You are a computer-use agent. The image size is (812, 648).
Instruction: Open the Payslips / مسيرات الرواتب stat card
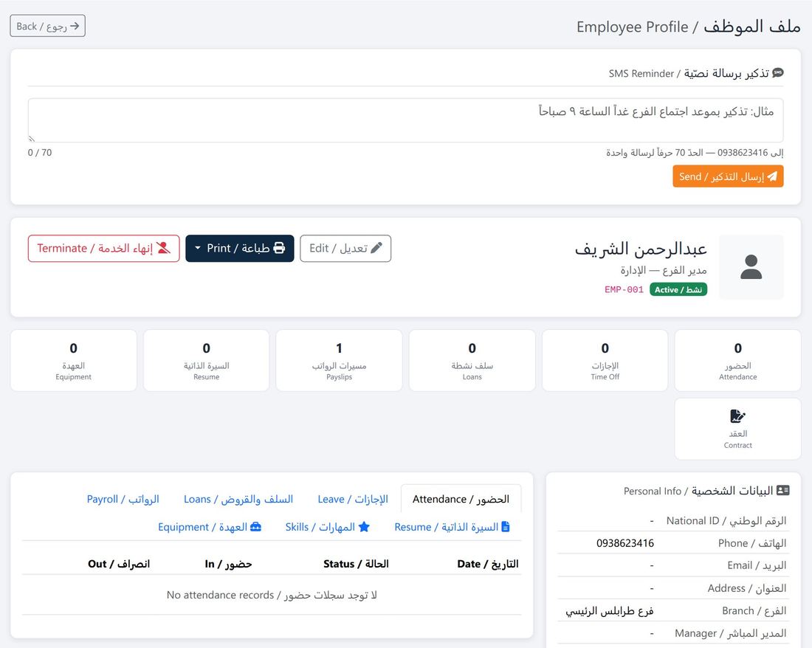point(340,360)
